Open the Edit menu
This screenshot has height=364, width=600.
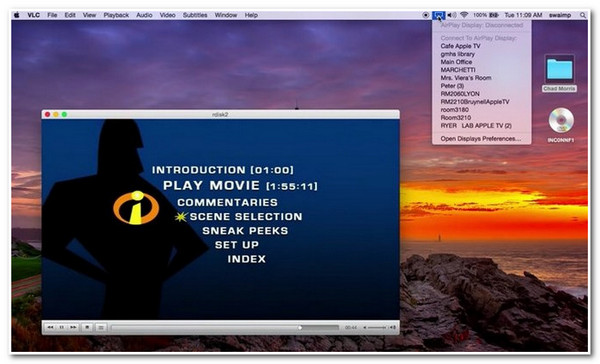[70, 15]
